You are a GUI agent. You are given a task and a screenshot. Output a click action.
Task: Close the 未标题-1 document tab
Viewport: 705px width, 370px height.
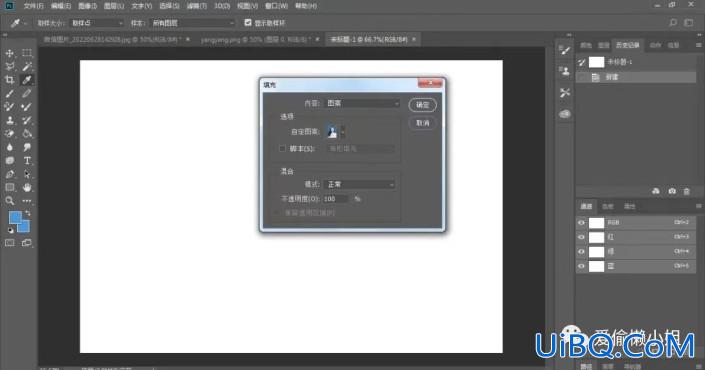[414, 40]
